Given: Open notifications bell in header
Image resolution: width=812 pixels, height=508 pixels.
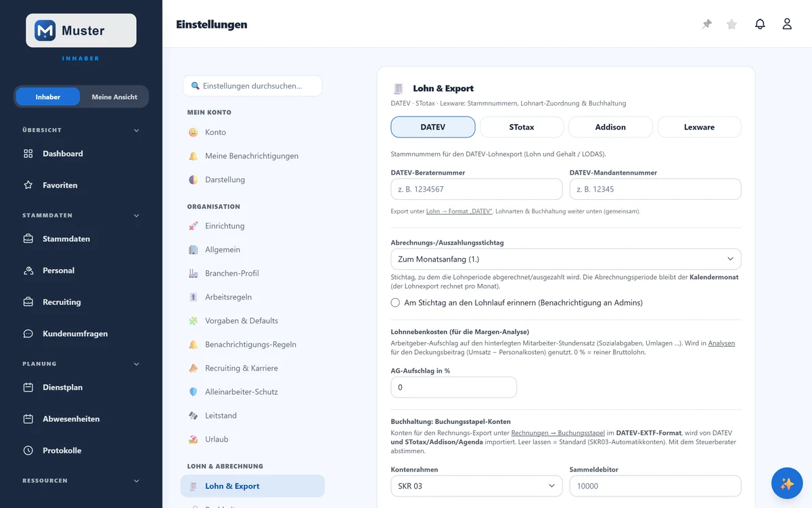Looking at the screenshot, I should coord(760,24).
